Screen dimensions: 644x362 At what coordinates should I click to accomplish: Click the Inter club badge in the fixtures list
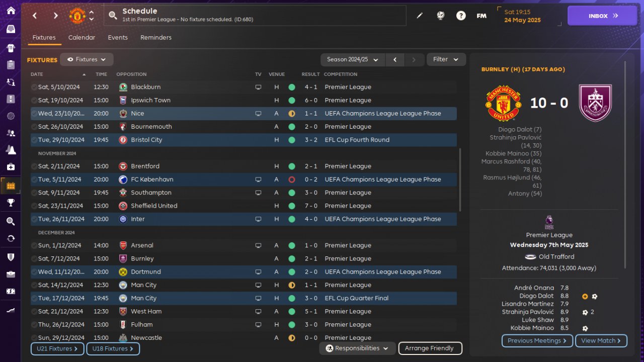coord(123,219)
